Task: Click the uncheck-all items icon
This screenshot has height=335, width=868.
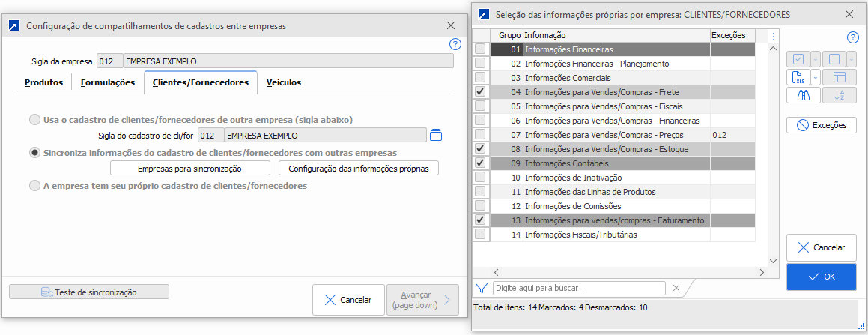Action: tap(834, 59)
